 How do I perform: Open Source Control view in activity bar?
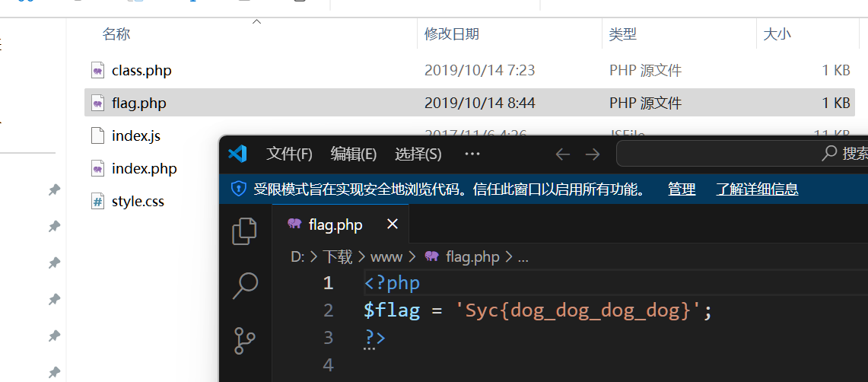point(244,340)
